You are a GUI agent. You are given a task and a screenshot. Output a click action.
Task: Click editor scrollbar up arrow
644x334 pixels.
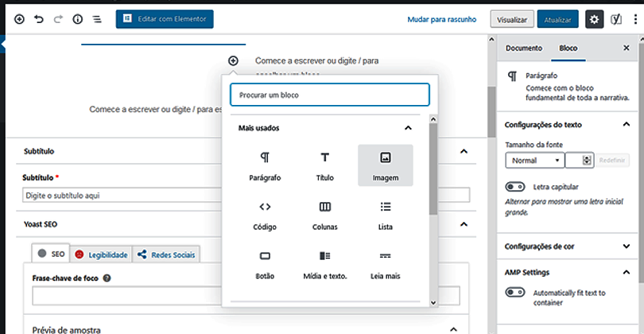click(x=491, y=40)
